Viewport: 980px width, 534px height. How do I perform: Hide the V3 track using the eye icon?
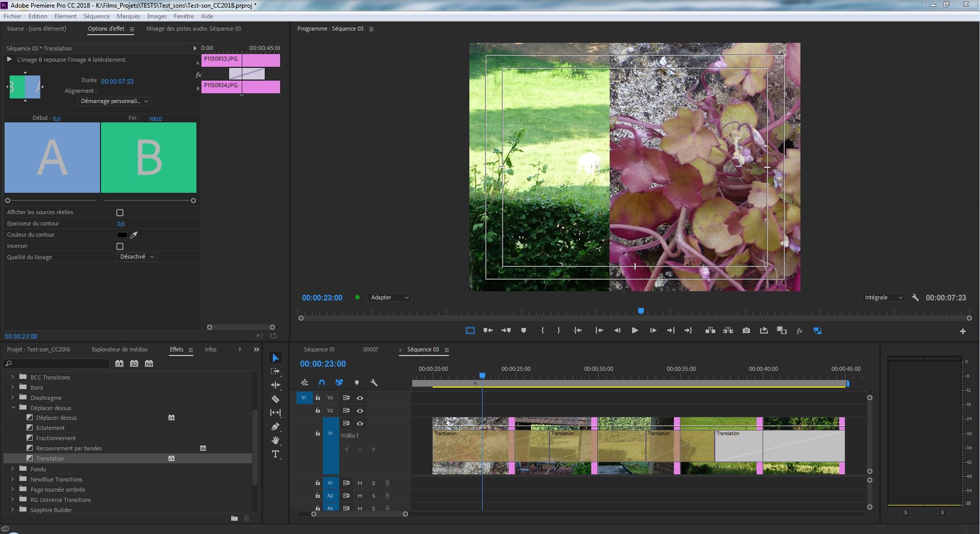pos(360,398)
